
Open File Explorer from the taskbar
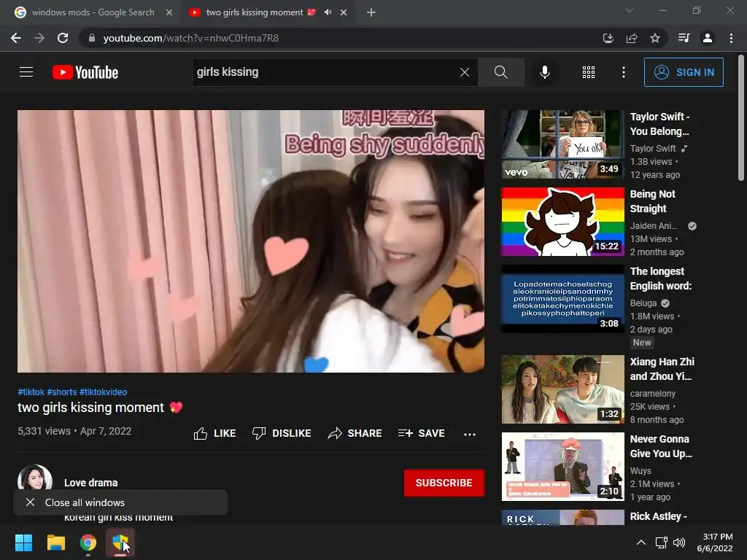[55, 542]
